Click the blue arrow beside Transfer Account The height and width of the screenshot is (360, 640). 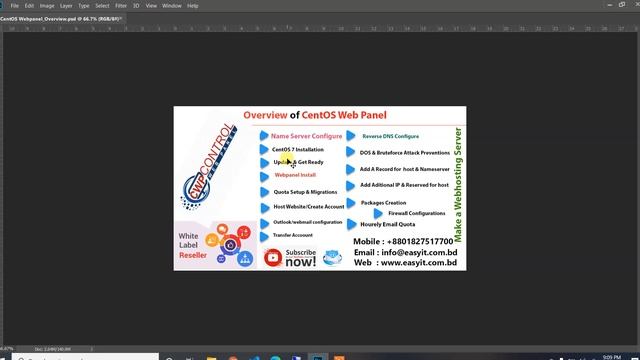264,236
